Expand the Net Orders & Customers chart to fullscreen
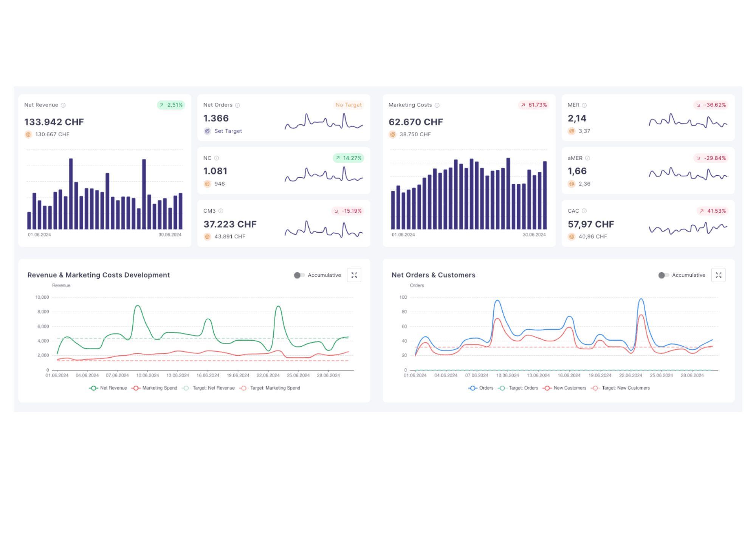756x534 pixels. [x=719, y=275]
